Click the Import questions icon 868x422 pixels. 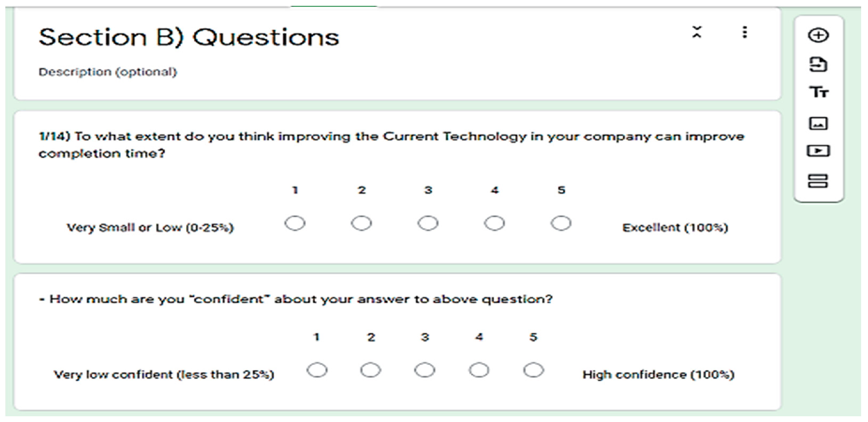pyautogui.click(x=818, y=64)
